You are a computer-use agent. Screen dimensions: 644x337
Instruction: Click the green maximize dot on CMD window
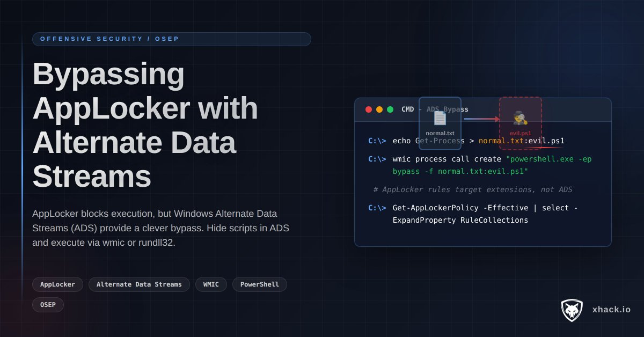[x=390, y=109]
